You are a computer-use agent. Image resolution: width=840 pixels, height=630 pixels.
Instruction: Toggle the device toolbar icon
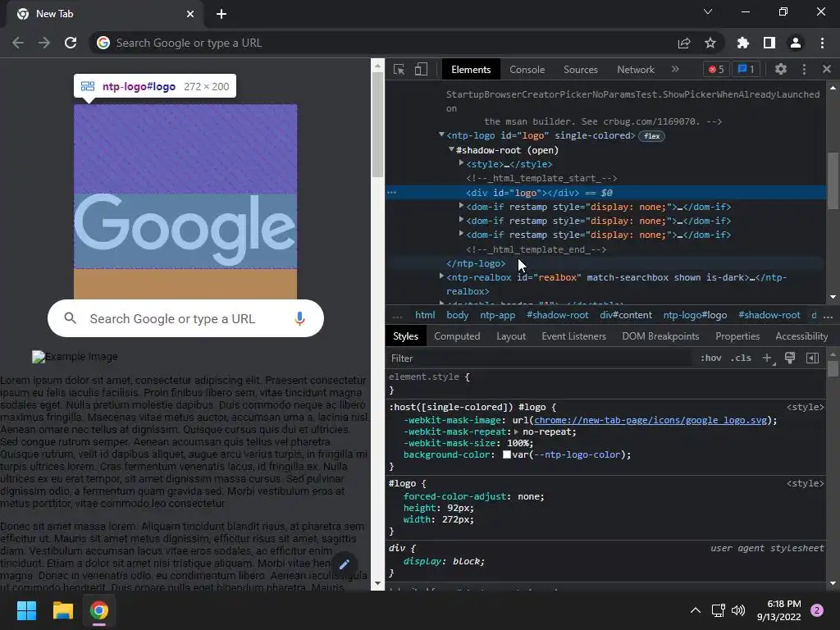[421, 69]
